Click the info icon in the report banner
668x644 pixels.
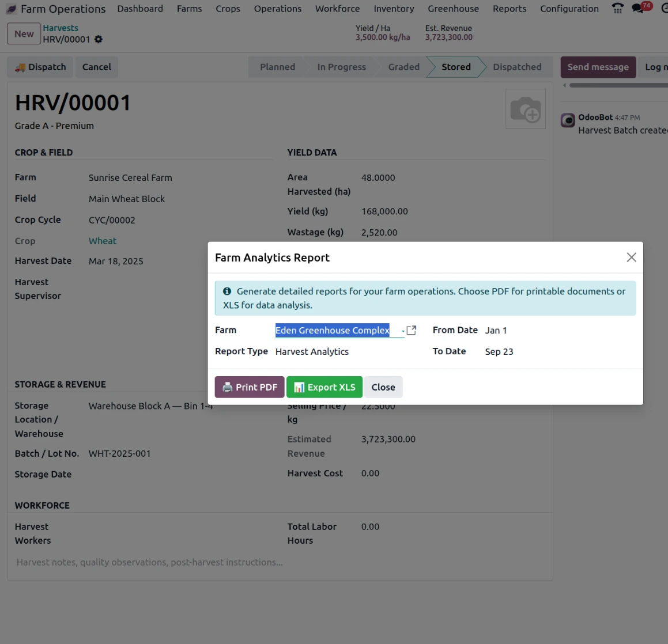pos(227,291)
